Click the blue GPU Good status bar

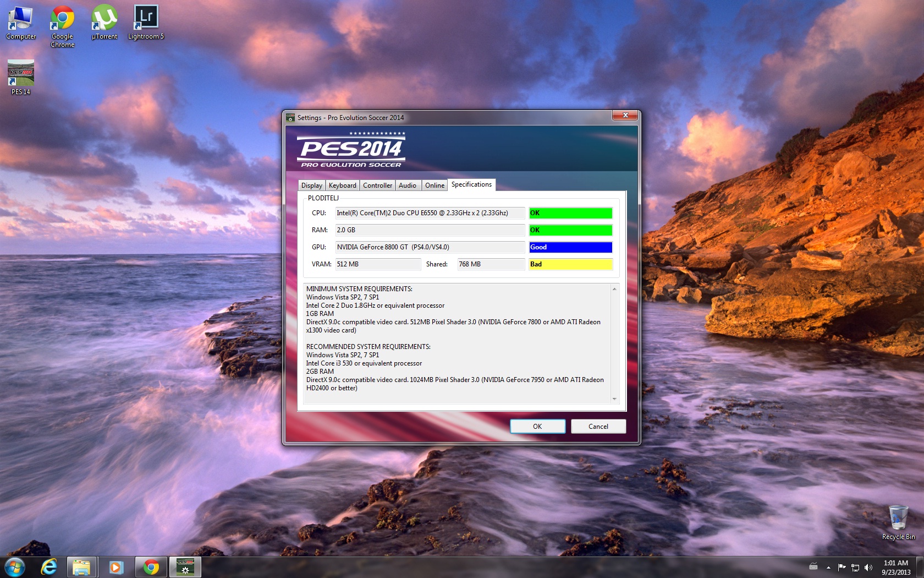click(x=570, y=247)
